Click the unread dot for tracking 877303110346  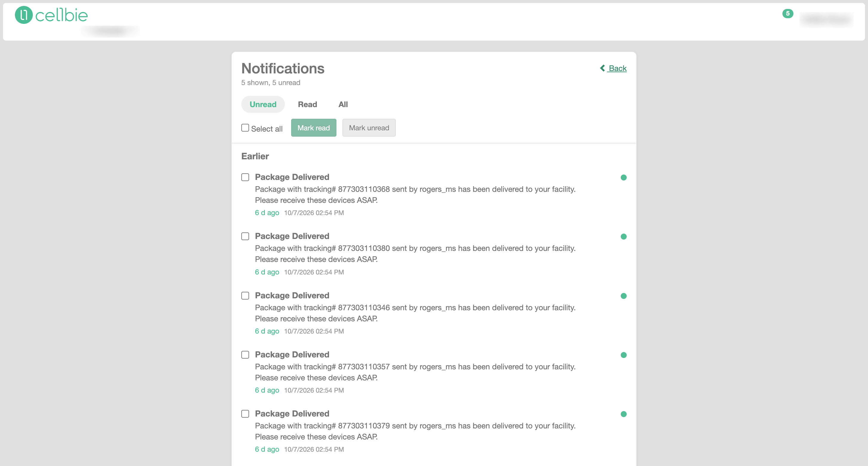[623, 296]
